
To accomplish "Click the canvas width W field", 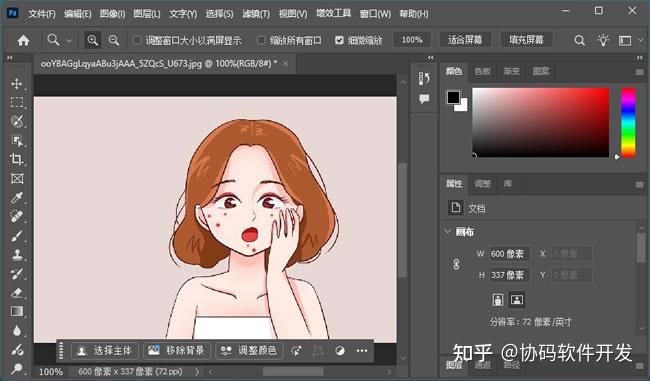I will pos(509,254).
